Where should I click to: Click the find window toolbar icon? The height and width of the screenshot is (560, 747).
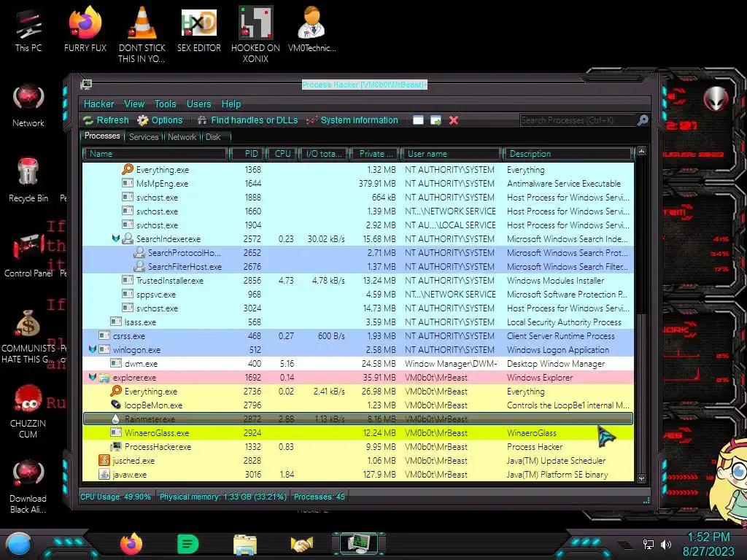click(418, 120)
